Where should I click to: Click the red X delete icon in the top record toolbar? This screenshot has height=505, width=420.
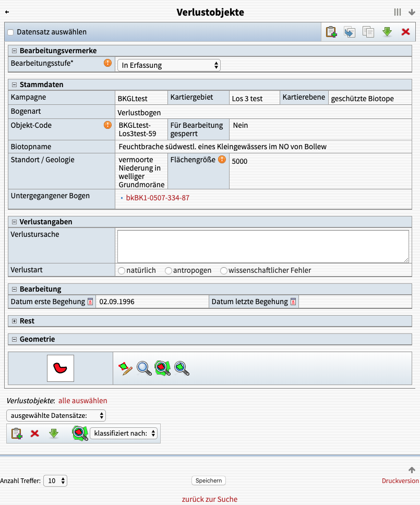pyautogui.click(x=405, y=32)
